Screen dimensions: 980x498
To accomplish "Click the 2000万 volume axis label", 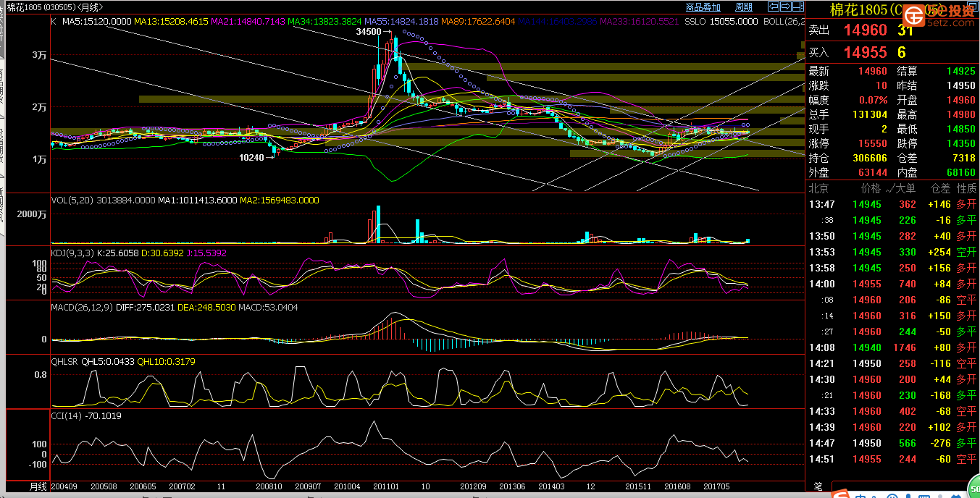I will [x=33, y=214].
